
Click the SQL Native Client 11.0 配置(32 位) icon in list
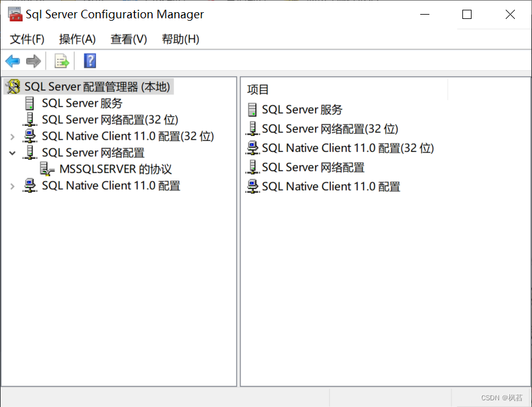tap(252, 148)
